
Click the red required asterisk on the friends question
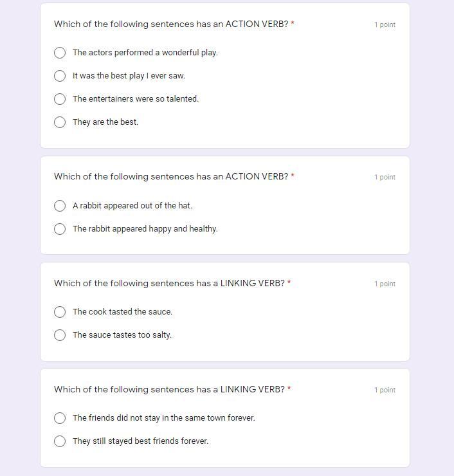tap(289, 389)
